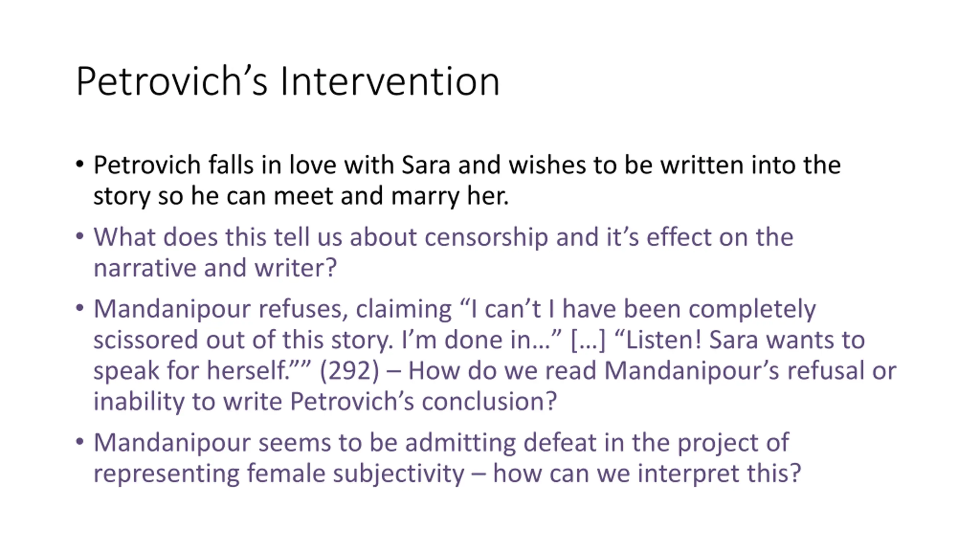Click the bullet dot before 'Mandanipour seems'
Image resolution: width=980 pixels, height=551 pixels.
(80, 442)
